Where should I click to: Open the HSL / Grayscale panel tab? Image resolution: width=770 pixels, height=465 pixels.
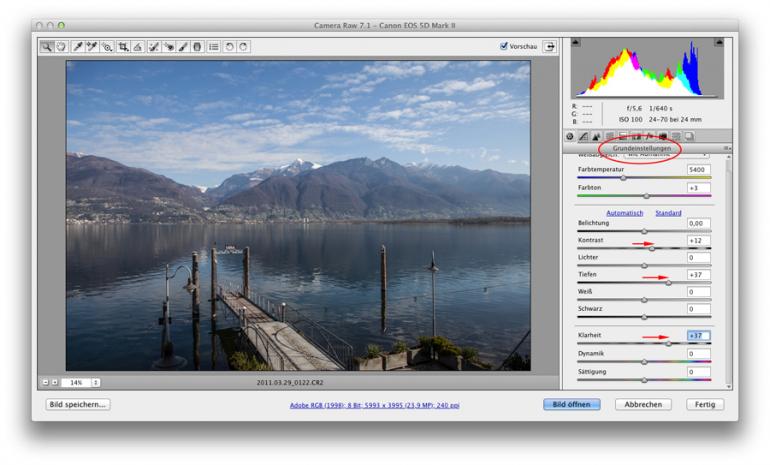pyautogui.click(x=609, y=137)
